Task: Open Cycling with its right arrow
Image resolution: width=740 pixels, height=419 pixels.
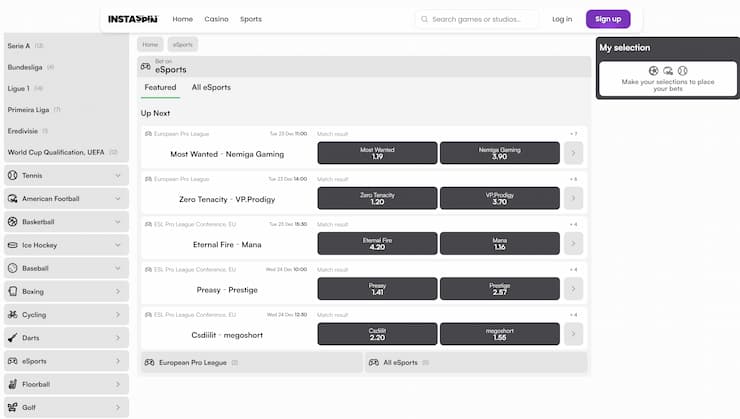Action: tap(118, 315)
